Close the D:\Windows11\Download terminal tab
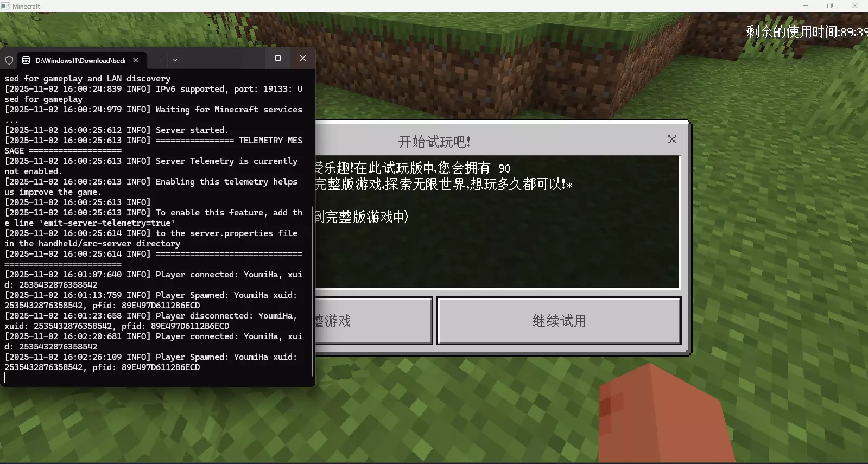The image size is (868, 464). (136, 60)
